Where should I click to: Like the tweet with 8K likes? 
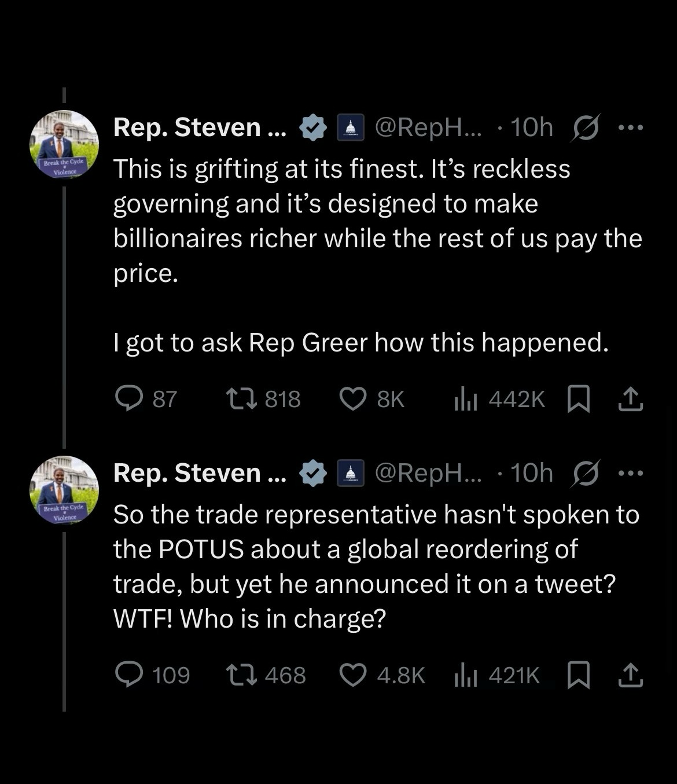point(353,399)
